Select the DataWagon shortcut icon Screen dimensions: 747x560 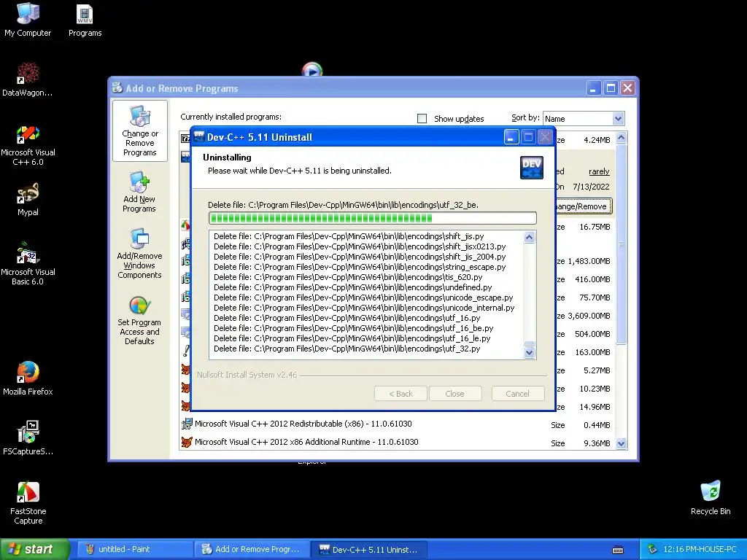28,79
